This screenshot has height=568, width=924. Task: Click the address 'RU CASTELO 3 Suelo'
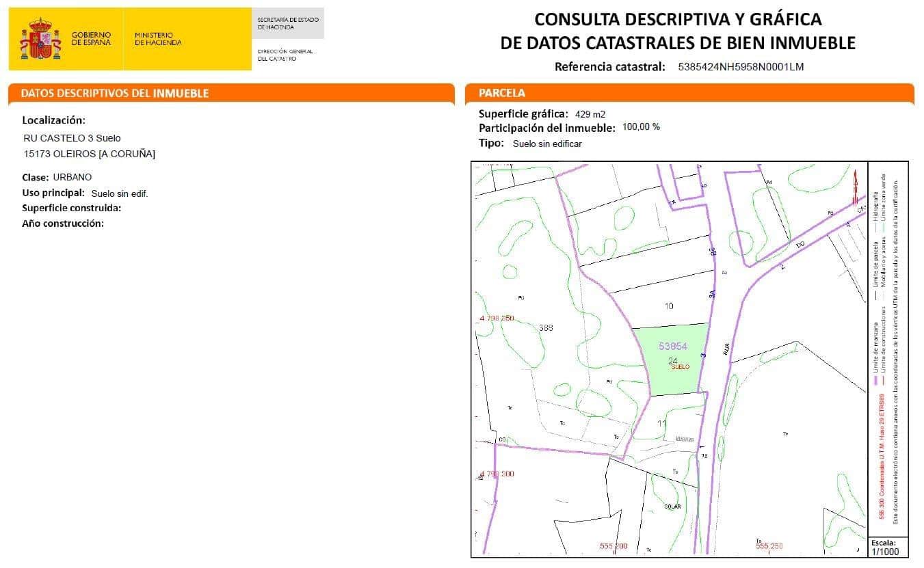(x=72, y=137)
